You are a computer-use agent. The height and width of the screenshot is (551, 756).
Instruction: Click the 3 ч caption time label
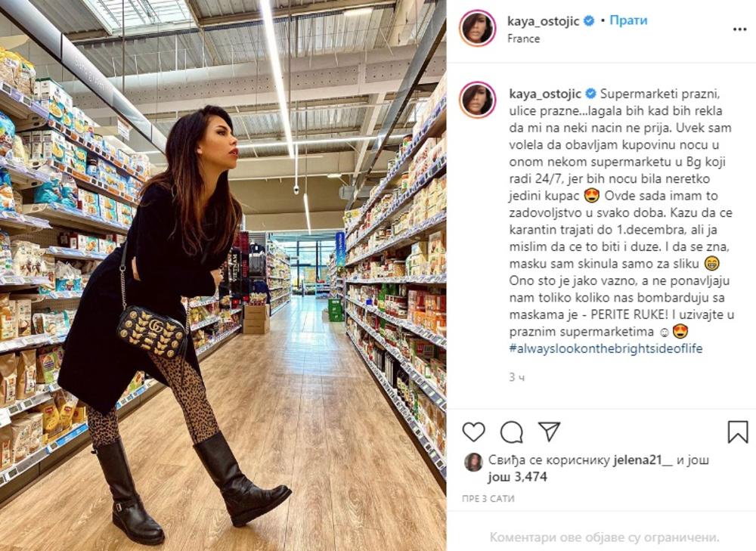click(x=517, y=377)
